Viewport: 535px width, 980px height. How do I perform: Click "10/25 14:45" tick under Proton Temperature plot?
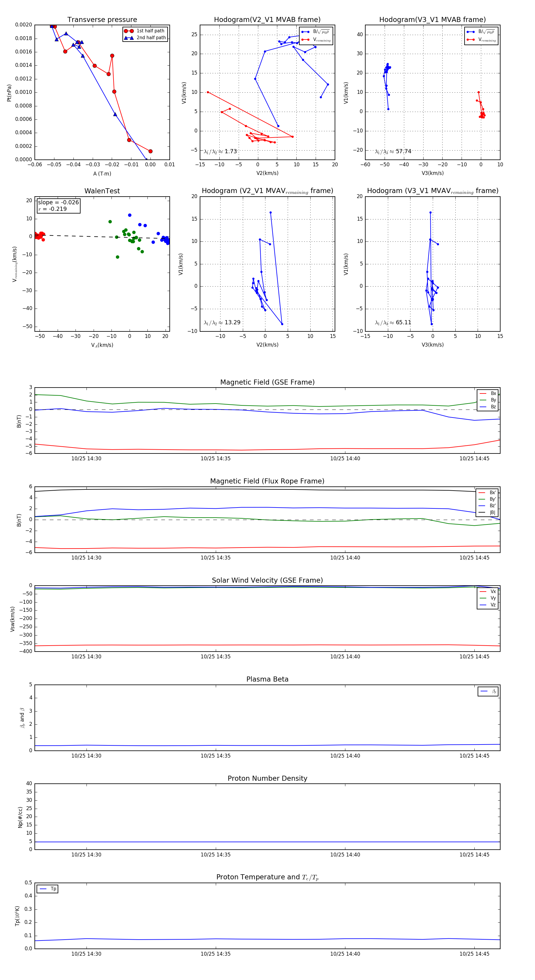(474, 954)
